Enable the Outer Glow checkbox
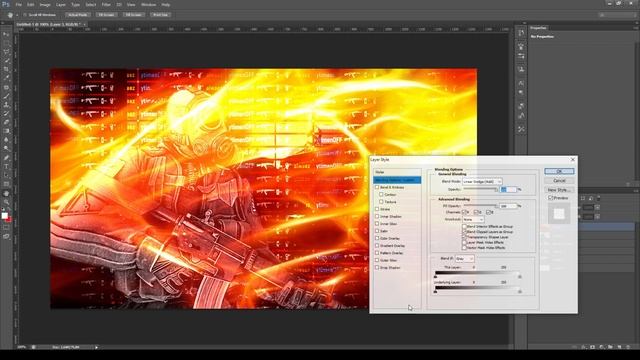The height and width of the screenshot is (360, 640). tap(377, 260)
